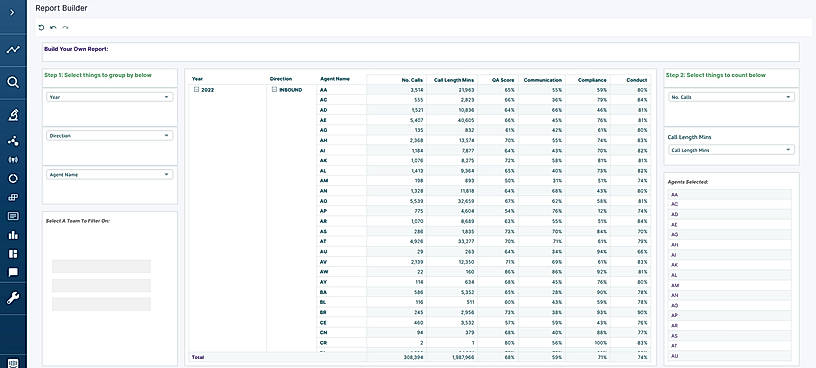Click Select A Team To Filter On label
This screenshot has width=816, height=368.
[78, 221]
